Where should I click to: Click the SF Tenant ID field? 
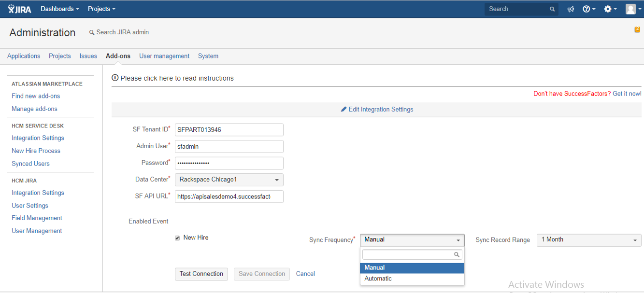229,130
